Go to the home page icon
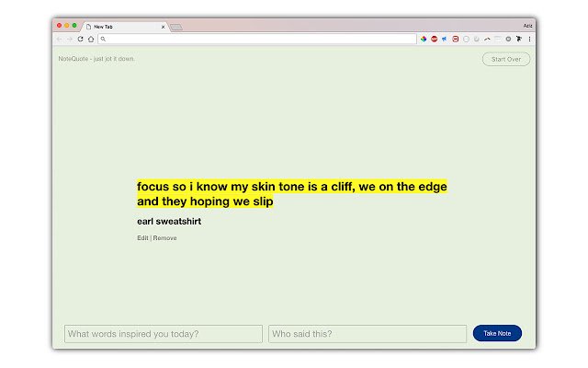588x368 pixels. [x=91, y=39]
